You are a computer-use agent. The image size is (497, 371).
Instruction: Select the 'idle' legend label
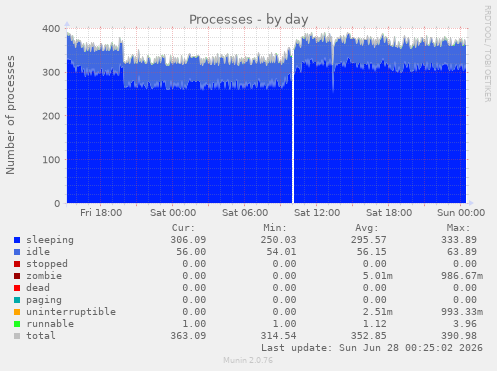[38, 252]
